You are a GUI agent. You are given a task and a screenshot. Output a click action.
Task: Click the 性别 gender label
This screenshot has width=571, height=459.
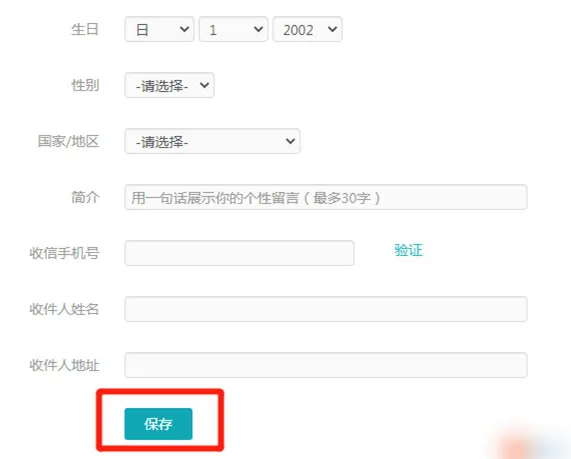[85, 85]
